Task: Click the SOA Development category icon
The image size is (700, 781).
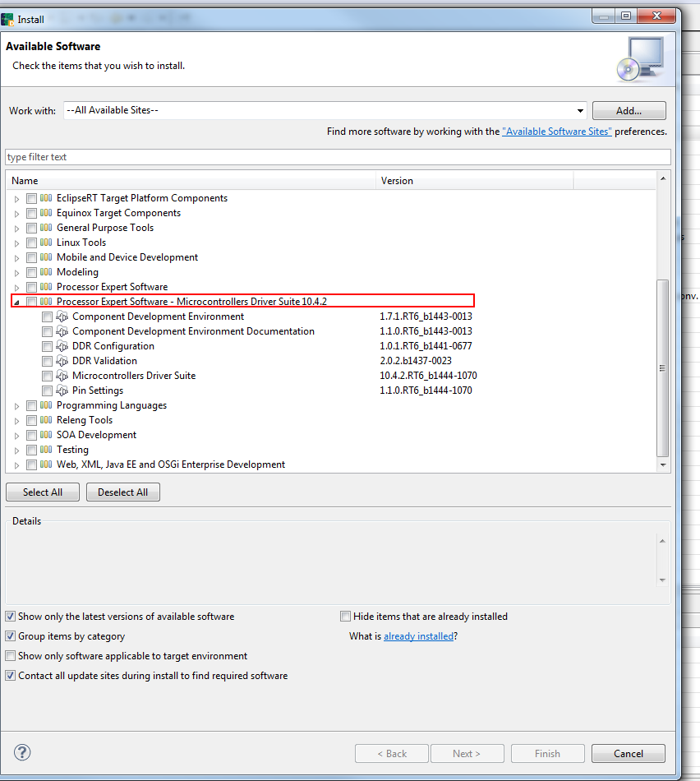Action: (46, 435)
